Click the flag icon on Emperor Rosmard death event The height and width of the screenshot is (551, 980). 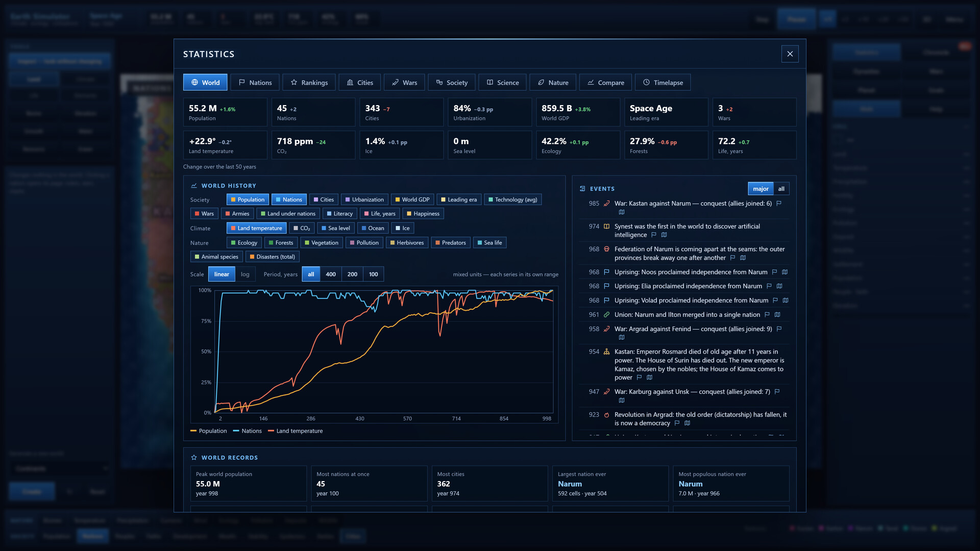(x=639, y=378)
